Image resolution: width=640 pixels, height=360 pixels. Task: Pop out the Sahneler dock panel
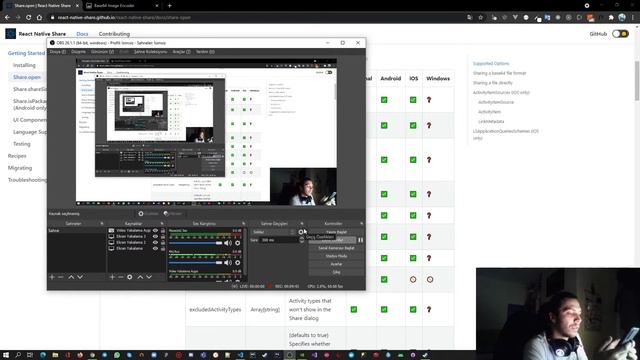click(102, 224)
